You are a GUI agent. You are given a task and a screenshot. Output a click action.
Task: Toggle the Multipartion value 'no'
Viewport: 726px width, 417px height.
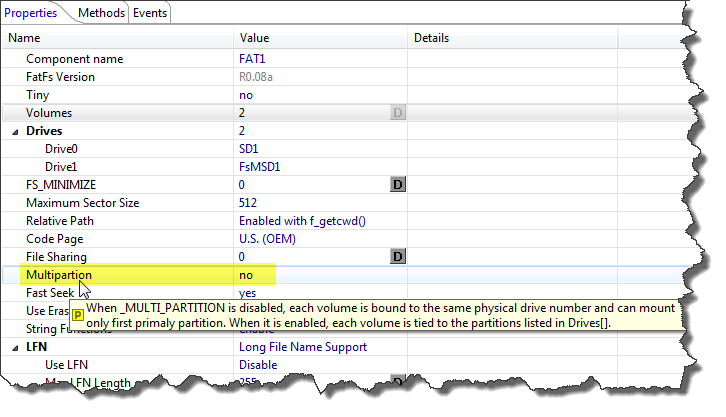point(246,275)
